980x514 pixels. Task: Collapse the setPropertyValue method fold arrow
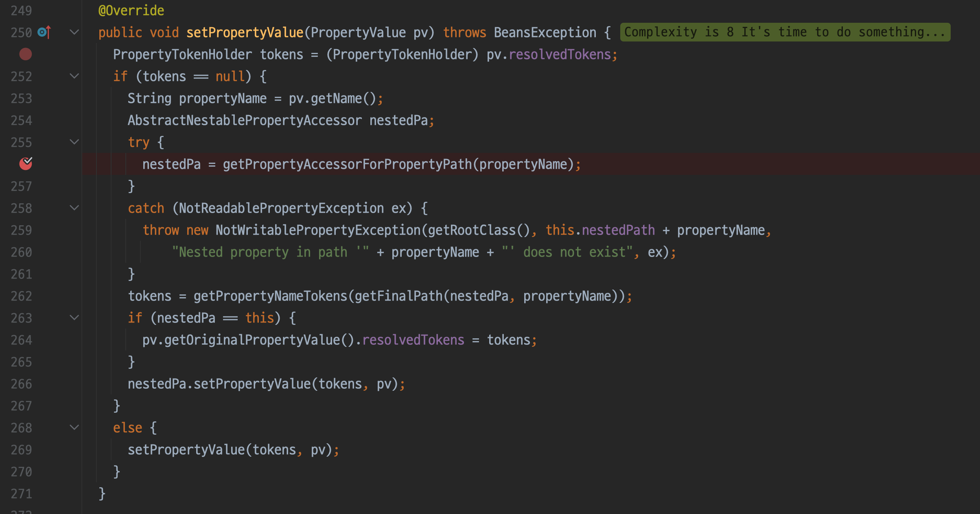[74, 32]
